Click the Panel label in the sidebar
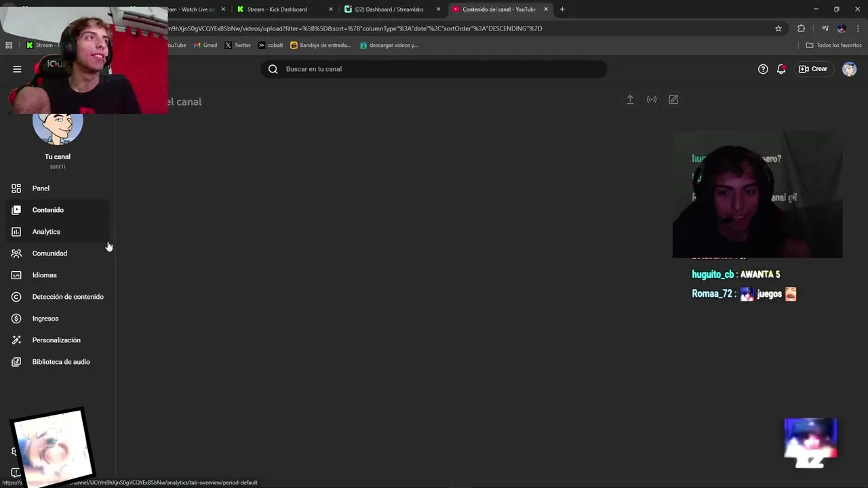 41,188
